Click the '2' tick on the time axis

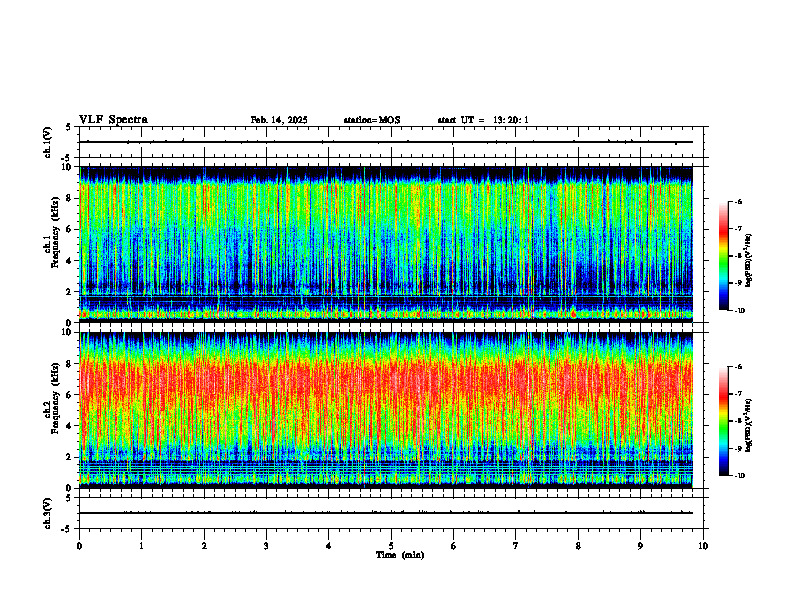(x=204, y=546)
